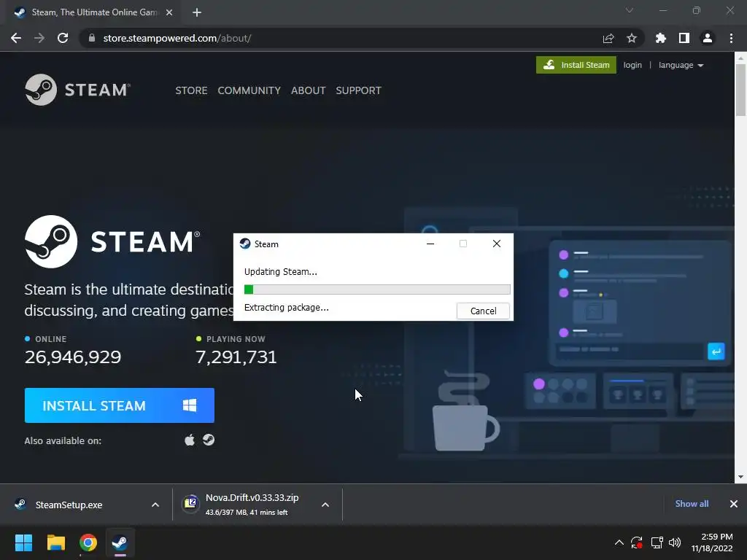The height and width of the screenshot is (560, 747).
Task: Click the page vertical scrollbar thumb
Action: click(740, 90)
